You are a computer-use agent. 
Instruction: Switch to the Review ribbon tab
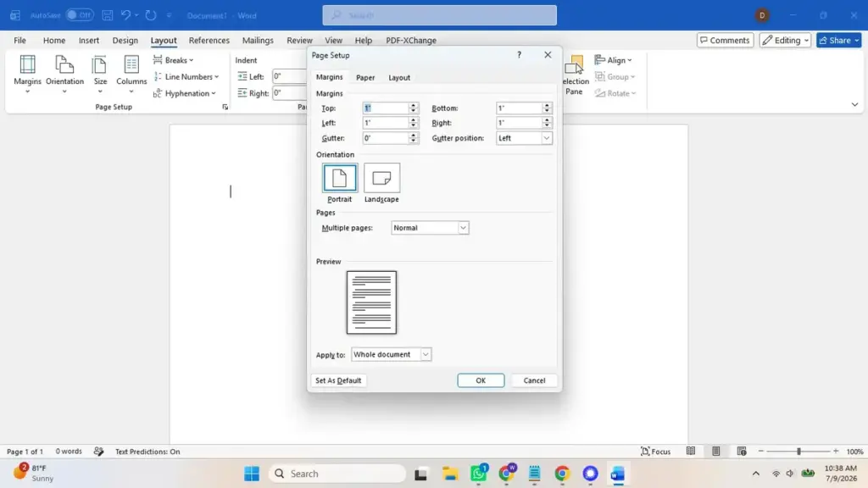point(299,40)
